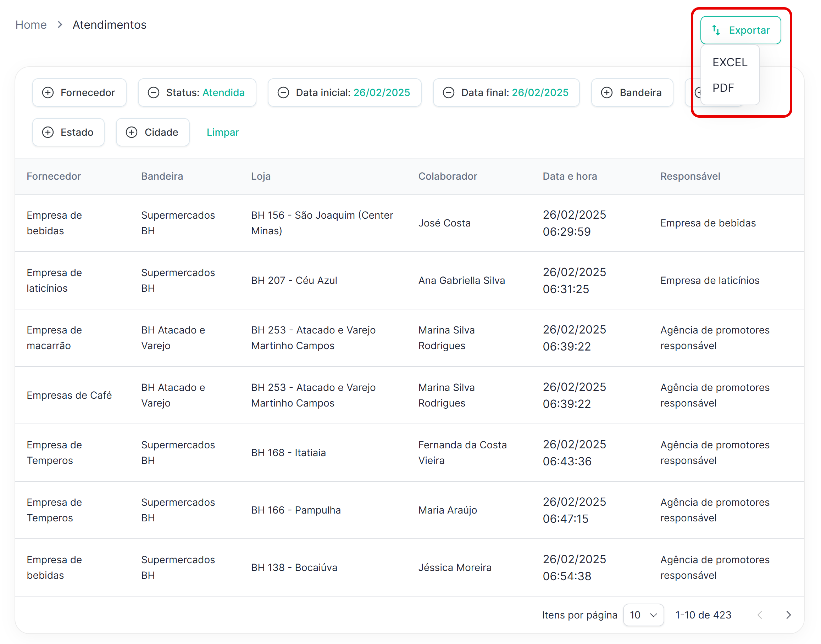The image size is (821, 644).
Task: Sort by Data e hora column header
Action: pyautogui.click(x=569, y=176)
